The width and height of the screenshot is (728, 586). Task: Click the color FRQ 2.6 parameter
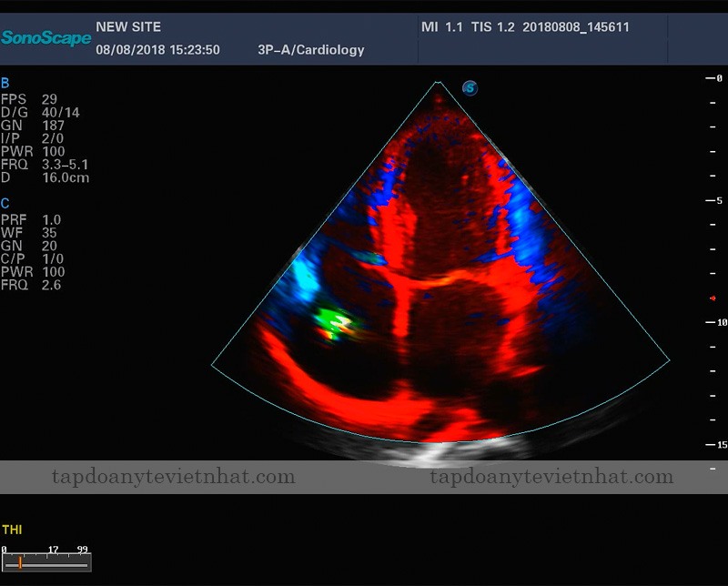[x=31, y=285]
